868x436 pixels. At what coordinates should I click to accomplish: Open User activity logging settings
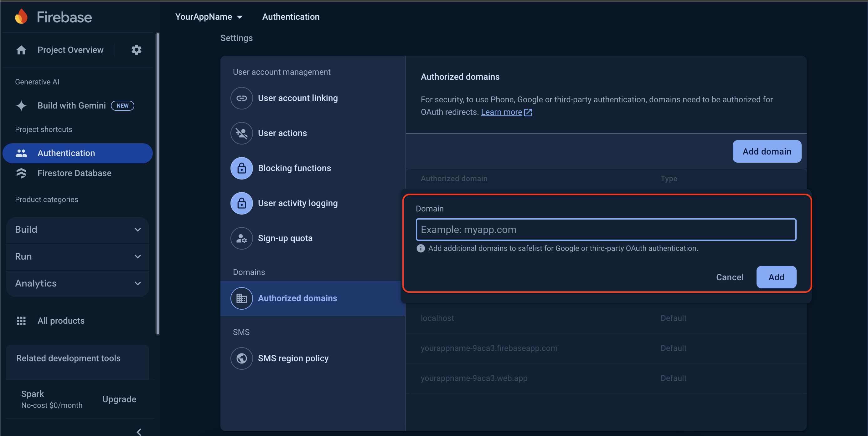(x=297, y=203)
